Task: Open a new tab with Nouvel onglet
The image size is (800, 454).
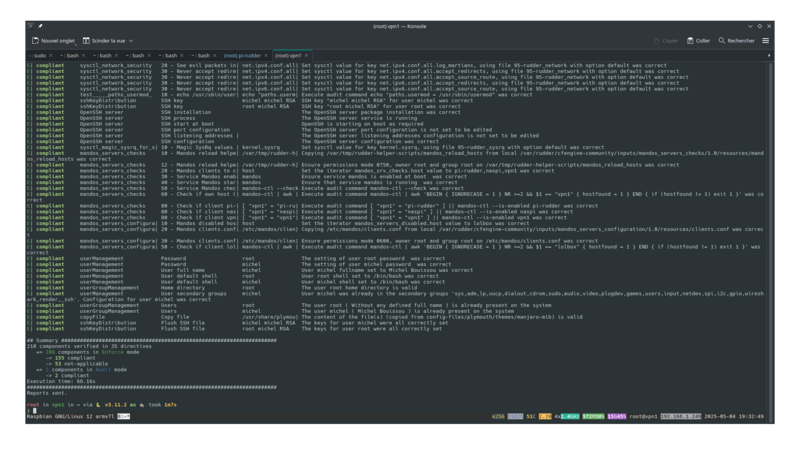Action: tap(53, 41)
